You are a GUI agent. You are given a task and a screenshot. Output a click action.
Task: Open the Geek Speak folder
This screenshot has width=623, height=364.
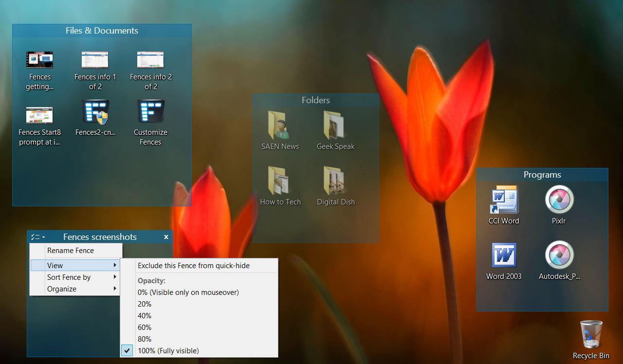(x=335, y=124)
